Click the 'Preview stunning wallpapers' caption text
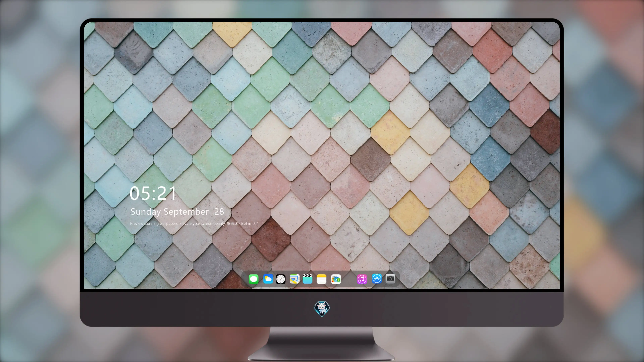The height and width of the screenshot is (362, 644). point(195,223)
